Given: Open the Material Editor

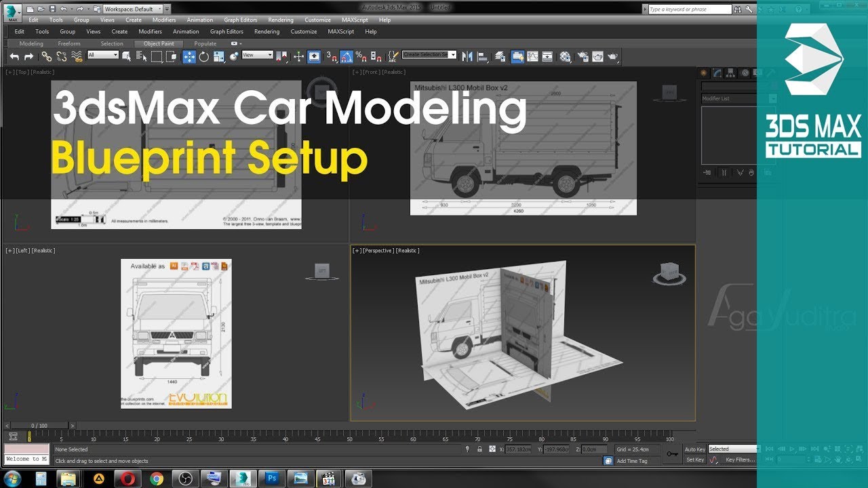Looking at the screenshot, I should [x=565, y=57].
